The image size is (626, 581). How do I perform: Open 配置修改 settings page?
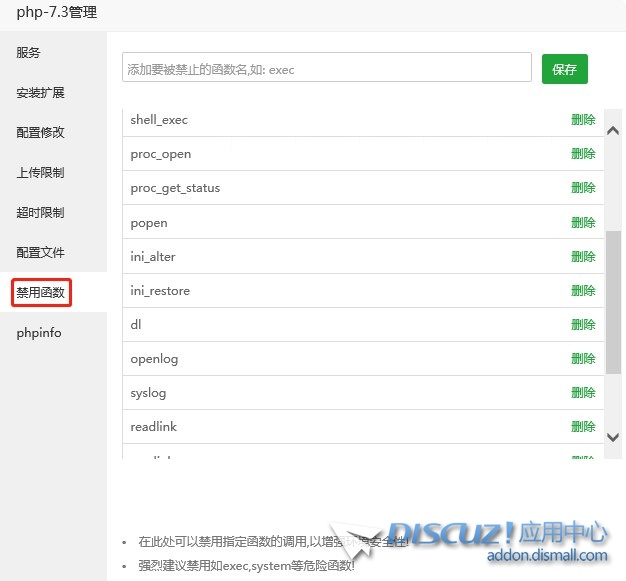tap(40, 133)
